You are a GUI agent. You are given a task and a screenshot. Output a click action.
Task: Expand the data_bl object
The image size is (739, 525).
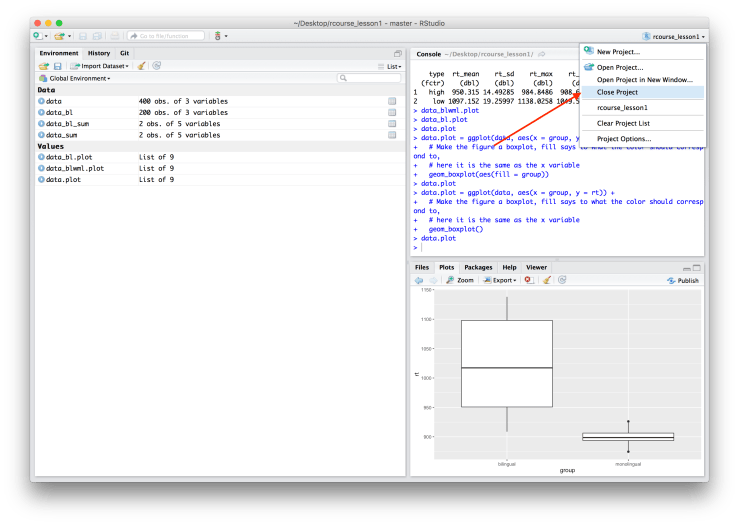click(41, 112)
